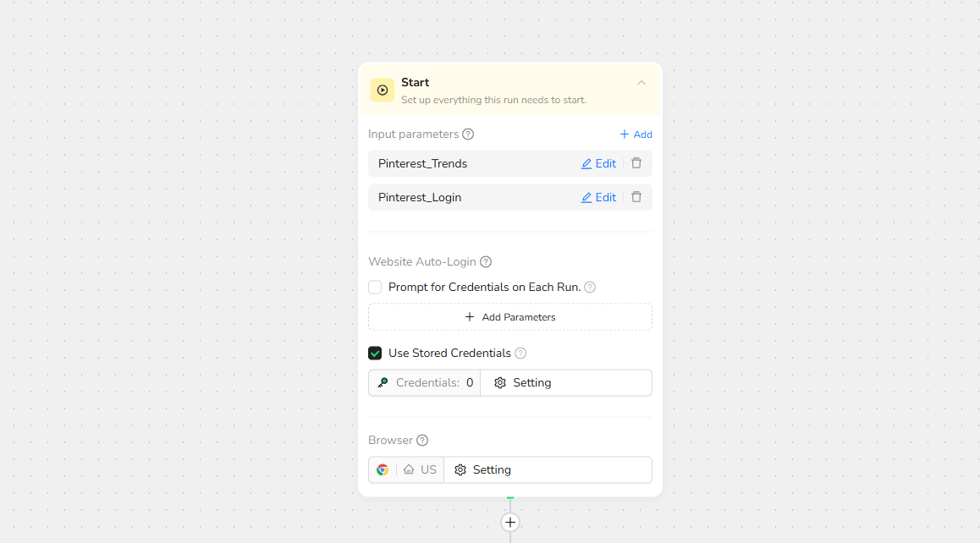The width and height of the screenshot is (980, 543).
Task: Edit the Pinterest_Login parameter
Action: 598,198
